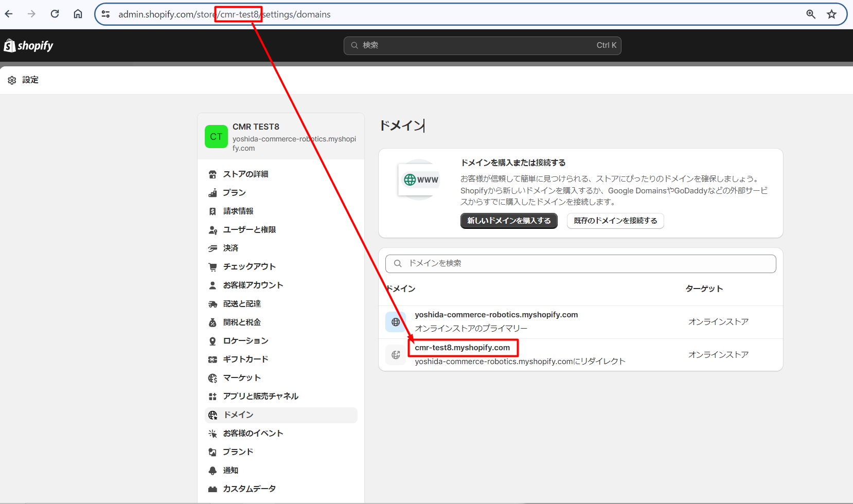The width and height of the screenshot is (853, 504).
Task: Open site information icon in address bar
Action: pyautogui.click(x=105, y=14)
